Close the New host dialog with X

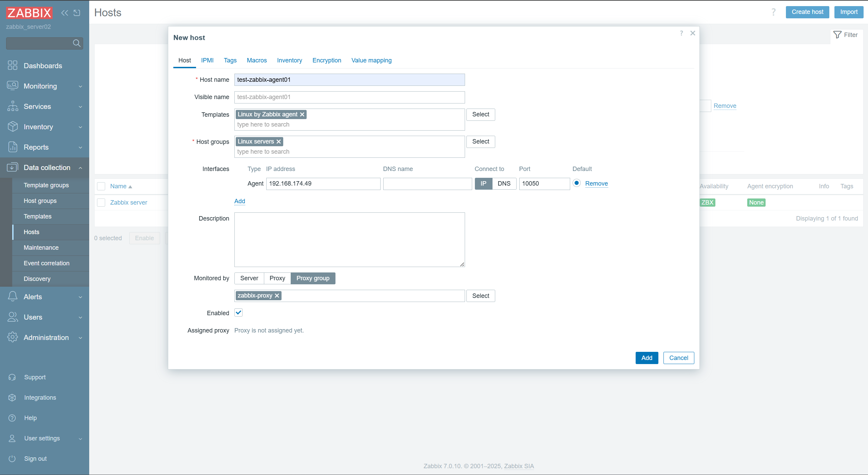click(693, 33)
